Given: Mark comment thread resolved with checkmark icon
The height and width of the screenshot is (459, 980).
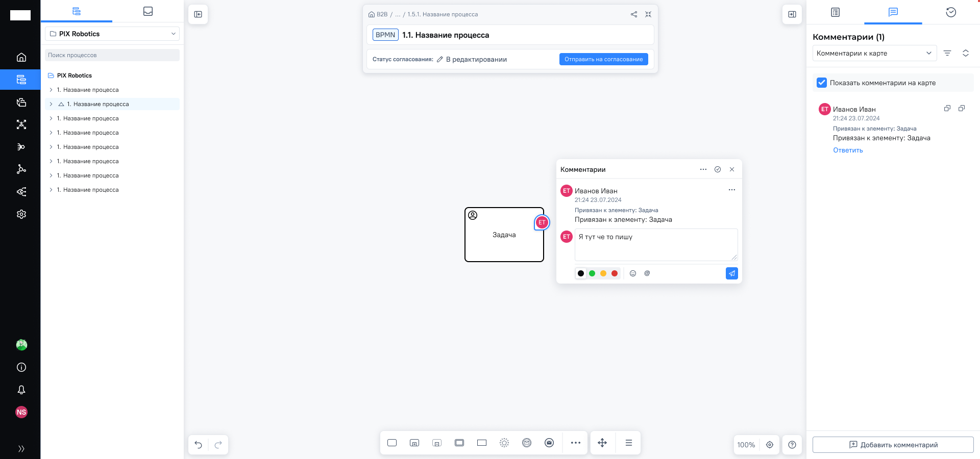Looking at the screenshot, I should click(x=718, y=169).
